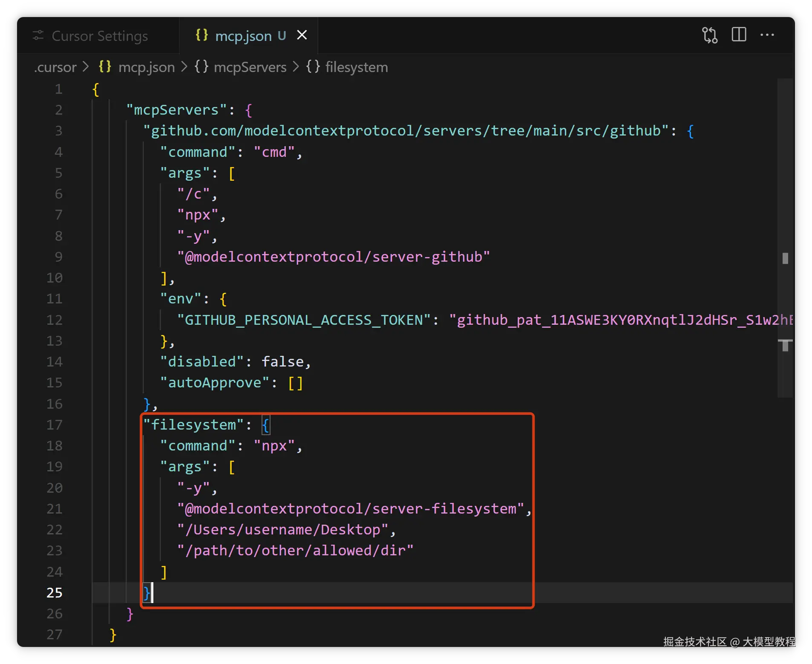This screenshot has height=664, width=812.
Task: Open More Actions ellipsis menu
Action: click(x=767, y=35)
